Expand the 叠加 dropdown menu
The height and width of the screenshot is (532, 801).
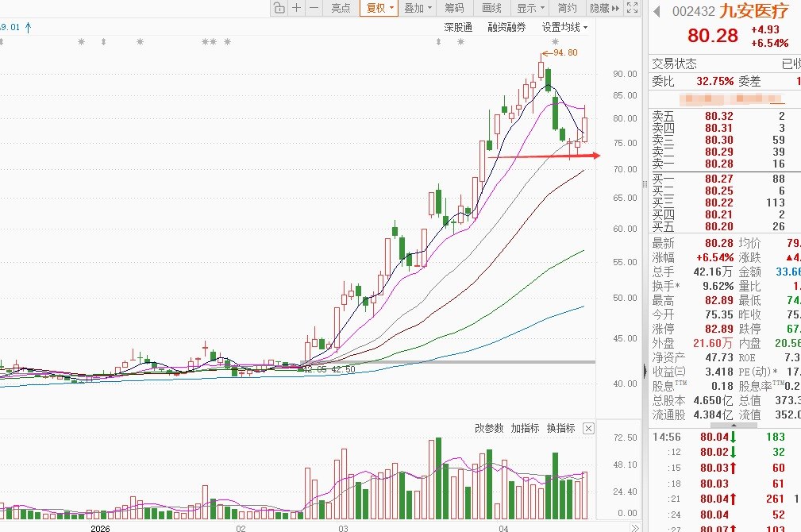[418, 8]
